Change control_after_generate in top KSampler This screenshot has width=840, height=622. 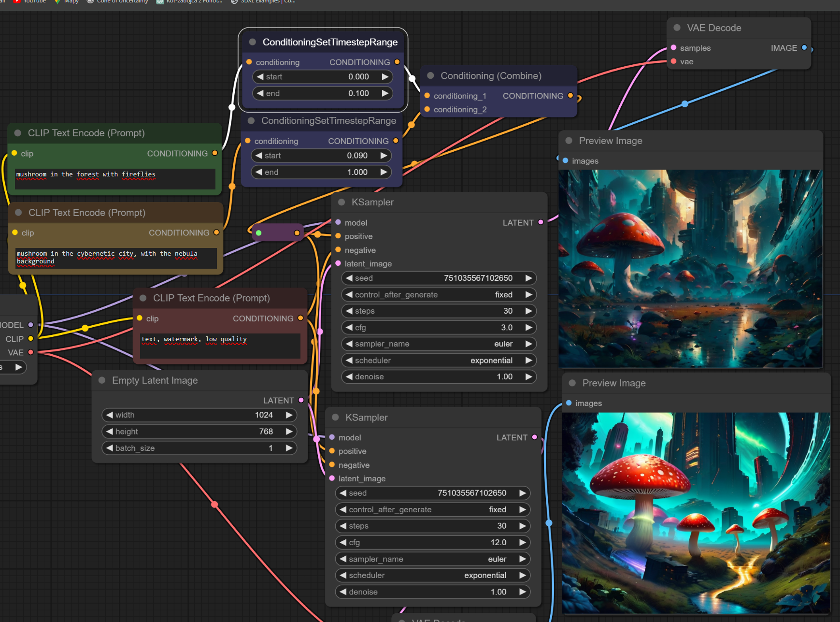click(x=439, y=295)
